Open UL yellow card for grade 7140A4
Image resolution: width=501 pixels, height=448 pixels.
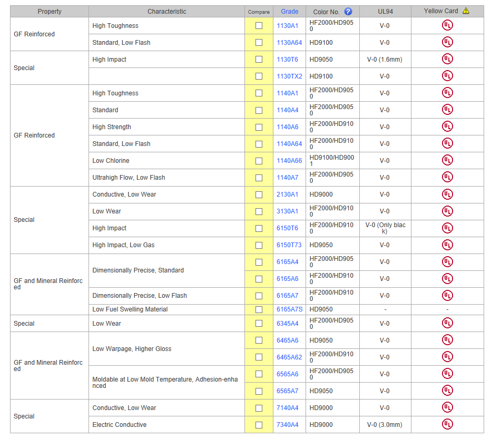pos(447,407)
